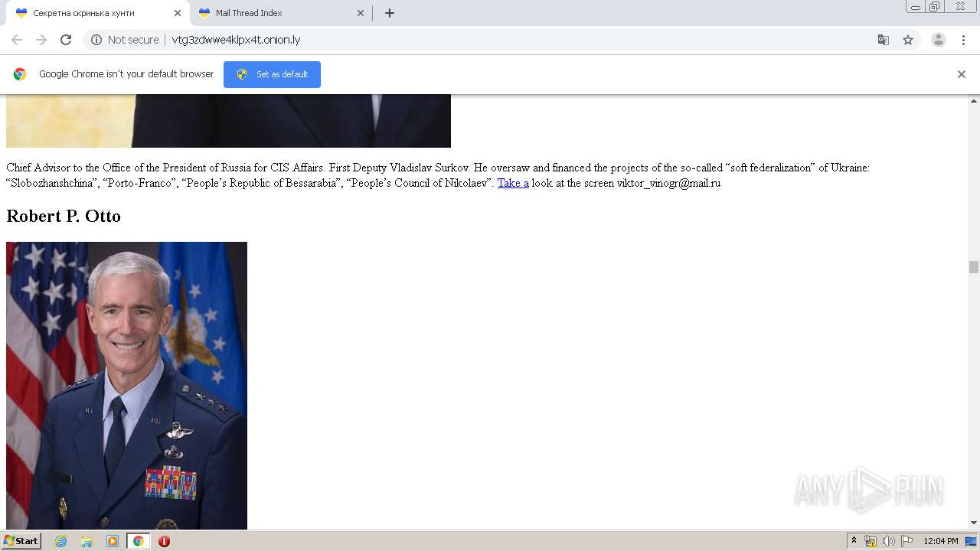Click the Robert P. Otto portrait photo
980x551 pixels.
pos(126,386)
